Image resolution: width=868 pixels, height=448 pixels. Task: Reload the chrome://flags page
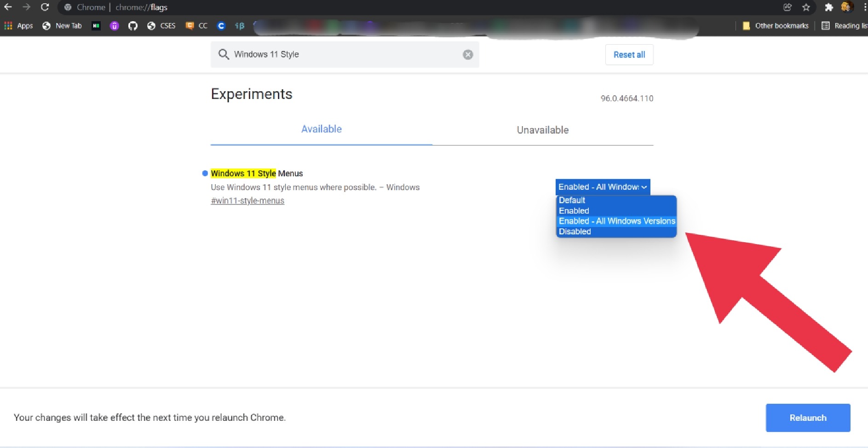coord(45,7)
